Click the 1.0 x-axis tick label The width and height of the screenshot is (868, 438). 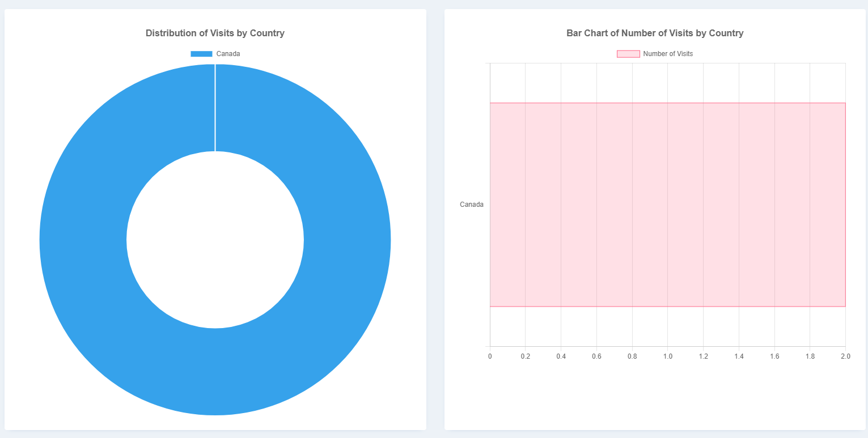[668, 356]
